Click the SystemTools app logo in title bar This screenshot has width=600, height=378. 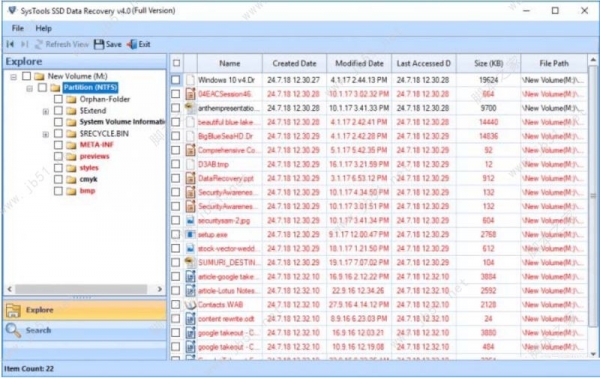coord(12,11)
